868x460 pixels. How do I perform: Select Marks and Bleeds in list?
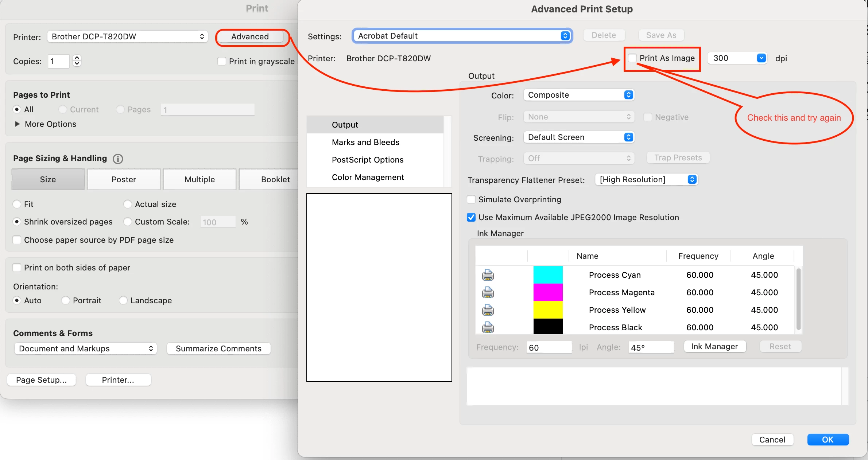(365, 142)
